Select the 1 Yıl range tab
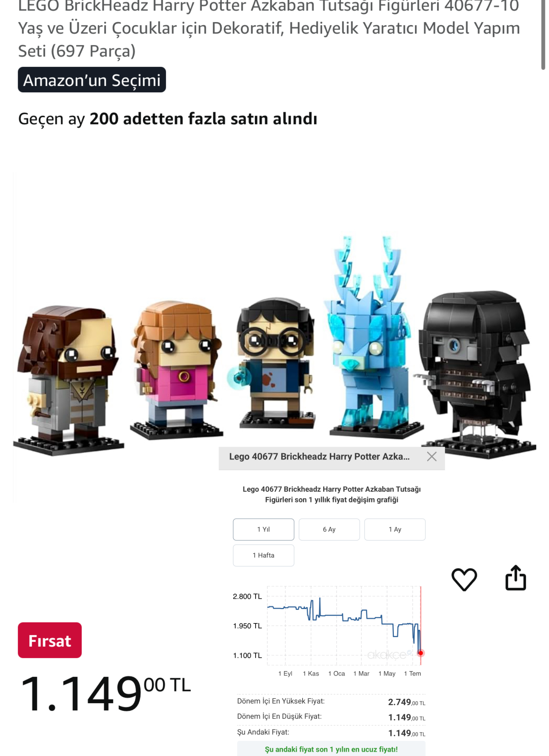Image resolution: width=549 pixels, height=756 pixels. click(x=263, y=529)
